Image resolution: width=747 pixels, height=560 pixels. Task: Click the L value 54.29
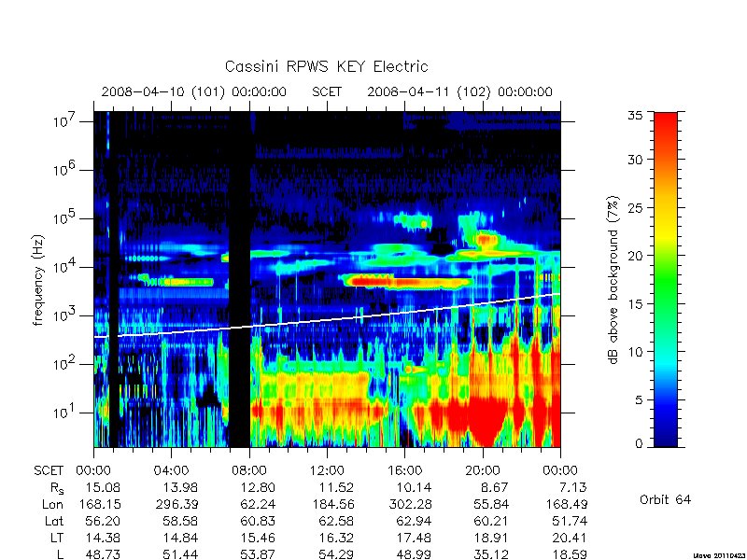click(x=336, y=554)
